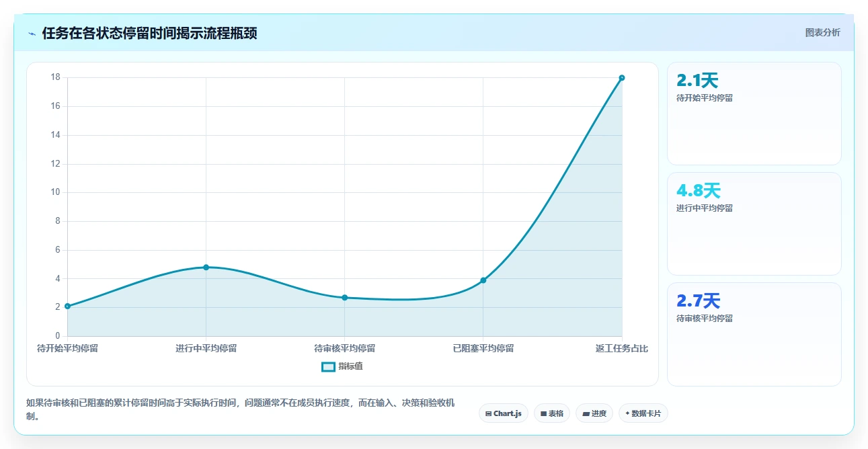
Task: Click the x-axis label 返工任务占比
Action: point(622,348)
